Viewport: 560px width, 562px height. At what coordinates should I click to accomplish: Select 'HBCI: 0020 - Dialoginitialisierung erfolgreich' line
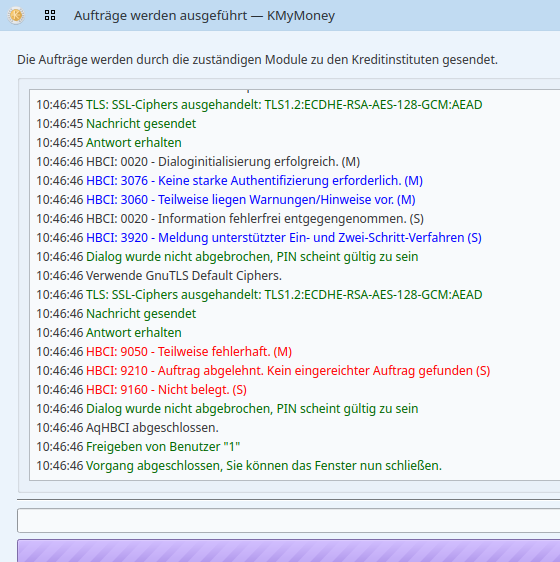pyautogui.click(x=198, y=162)
